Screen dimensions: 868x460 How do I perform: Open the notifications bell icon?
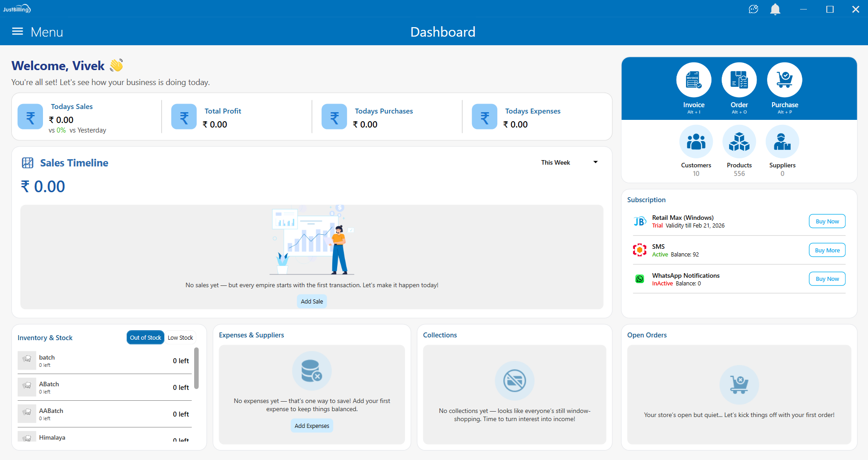pyautogui.click(x=775, y=9)
